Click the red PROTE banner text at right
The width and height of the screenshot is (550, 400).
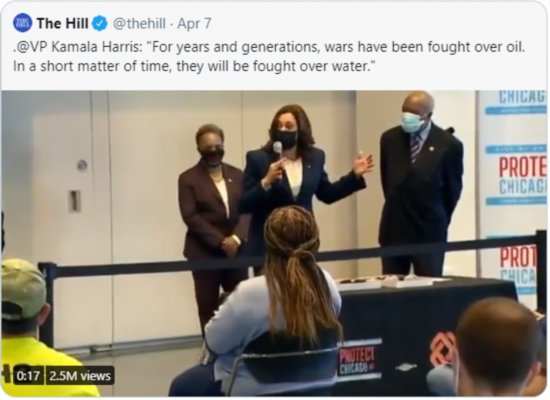click(522, 167)
